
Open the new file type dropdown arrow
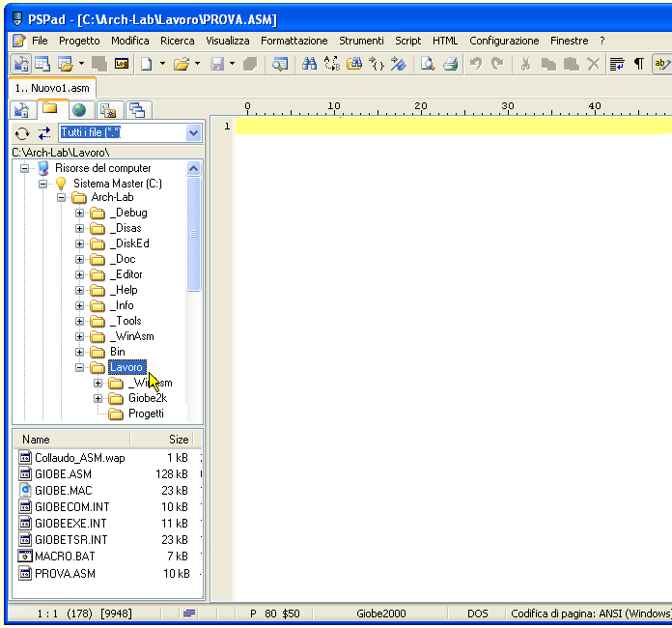[162, 65]
